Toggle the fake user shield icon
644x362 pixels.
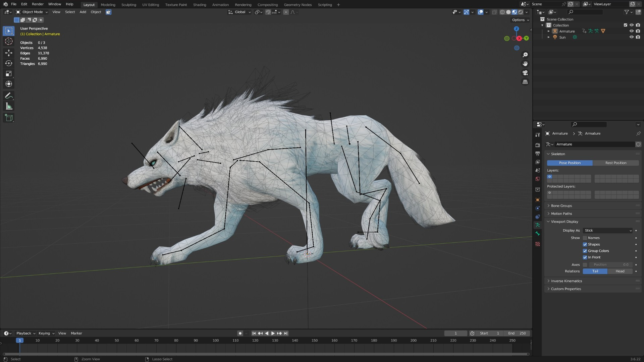coord(638,144)
